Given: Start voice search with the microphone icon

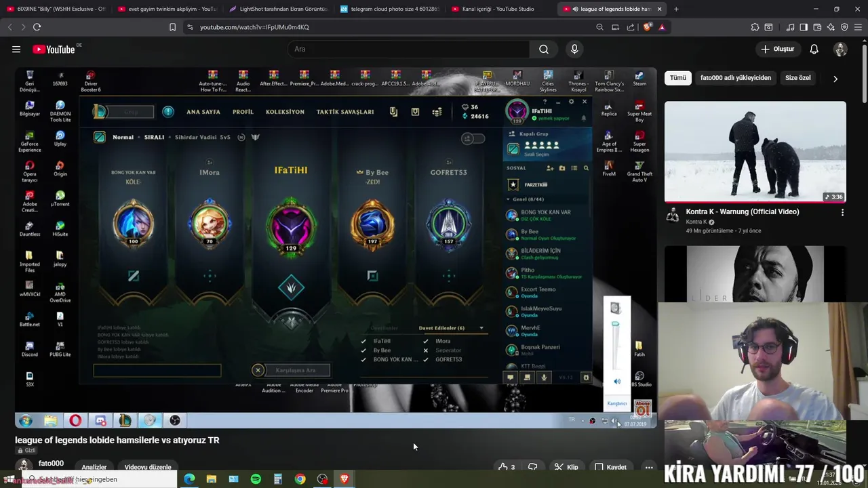Looking at the screenshot, I should 574,49.
